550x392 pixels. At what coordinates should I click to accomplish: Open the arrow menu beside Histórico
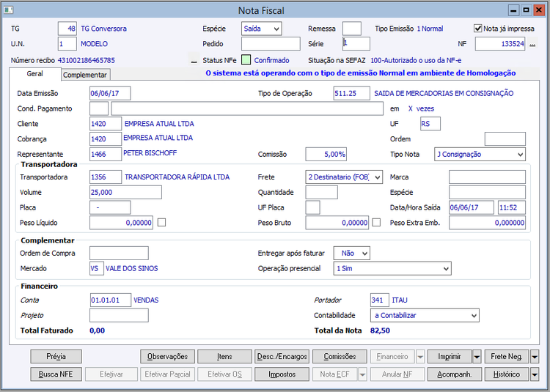pos(535,374)
